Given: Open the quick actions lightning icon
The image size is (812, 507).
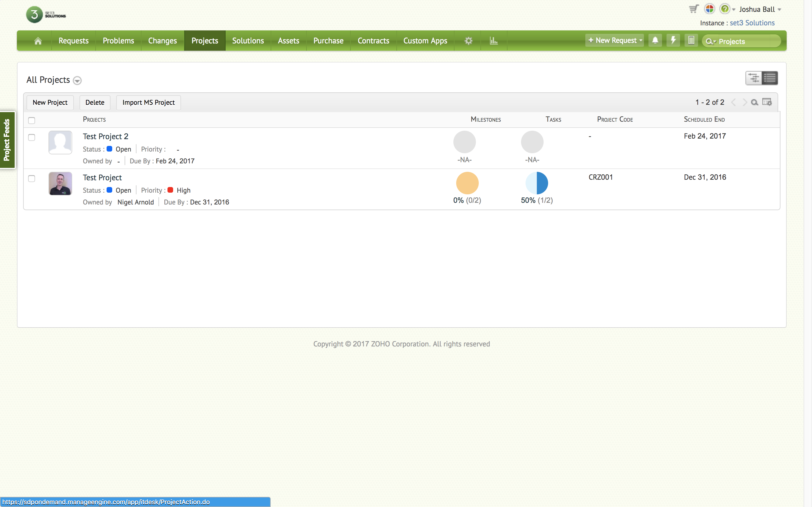Looking at the screenshot, I should [x=673, y=41].
